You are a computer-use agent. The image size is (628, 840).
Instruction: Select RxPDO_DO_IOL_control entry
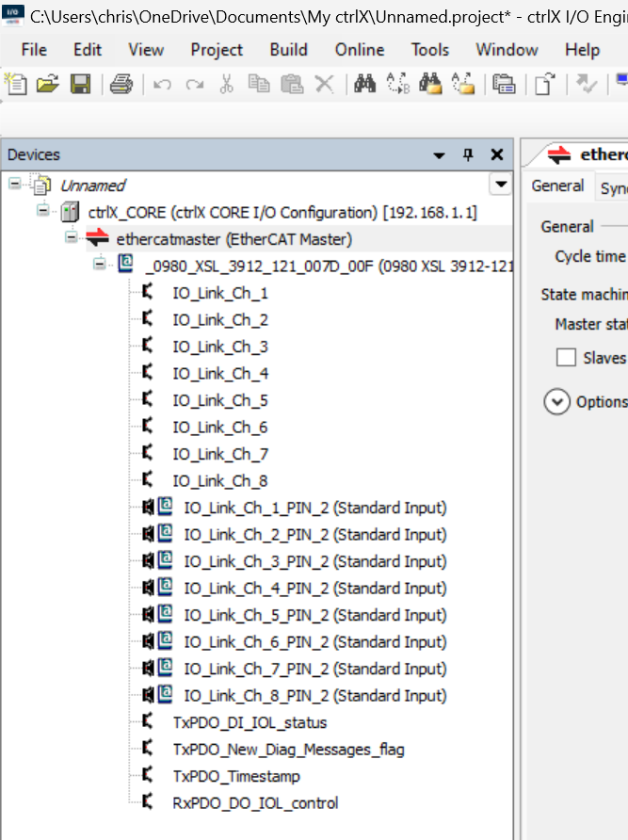coord(255,803)
